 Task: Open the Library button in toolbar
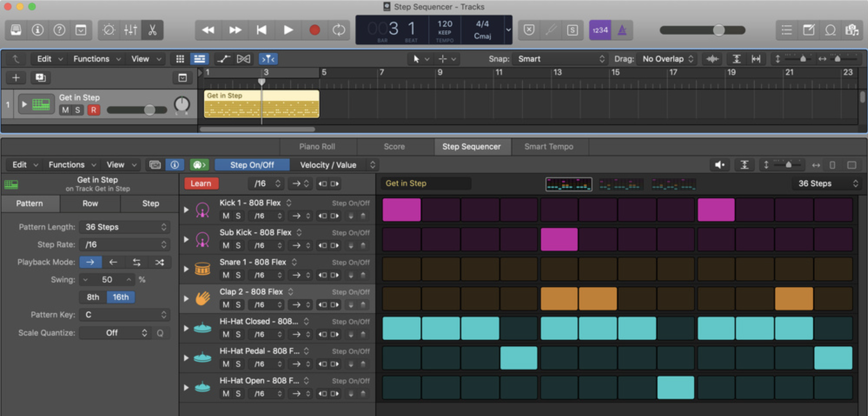coord(16,30)
